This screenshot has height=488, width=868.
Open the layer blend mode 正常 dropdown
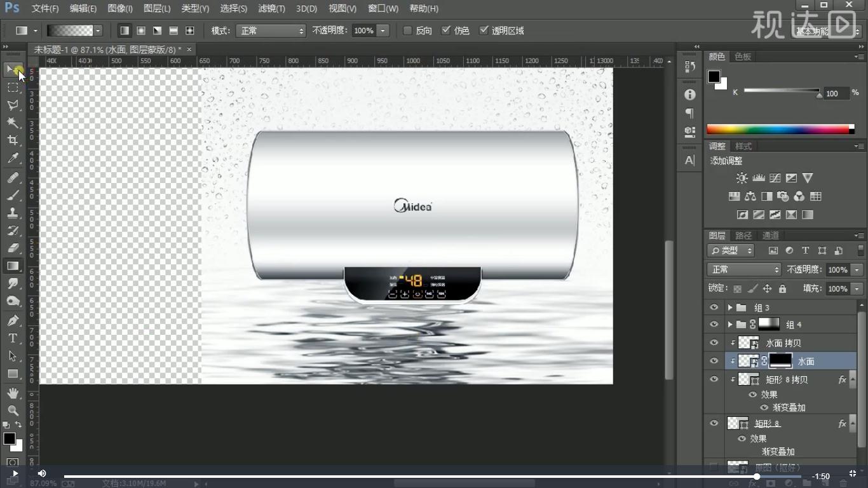coord(743,269)
